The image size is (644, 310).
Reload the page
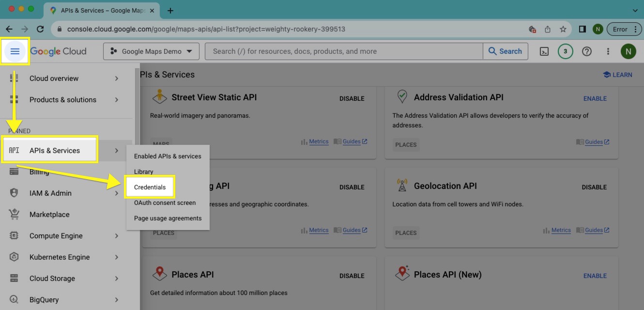40,29
